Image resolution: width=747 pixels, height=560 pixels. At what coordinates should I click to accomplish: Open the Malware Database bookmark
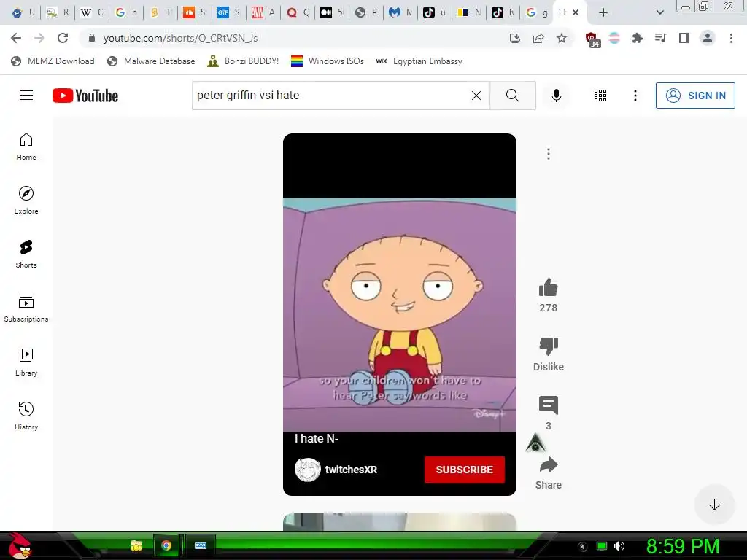point(152,61)
